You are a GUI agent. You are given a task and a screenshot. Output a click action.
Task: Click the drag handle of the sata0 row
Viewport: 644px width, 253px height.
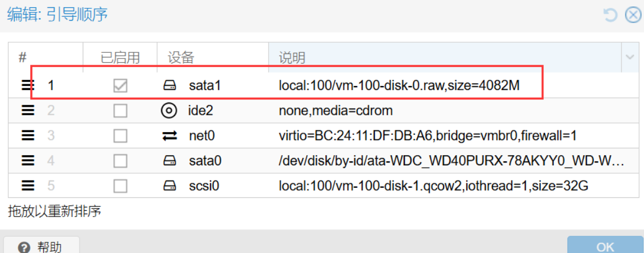coord(28,161)
